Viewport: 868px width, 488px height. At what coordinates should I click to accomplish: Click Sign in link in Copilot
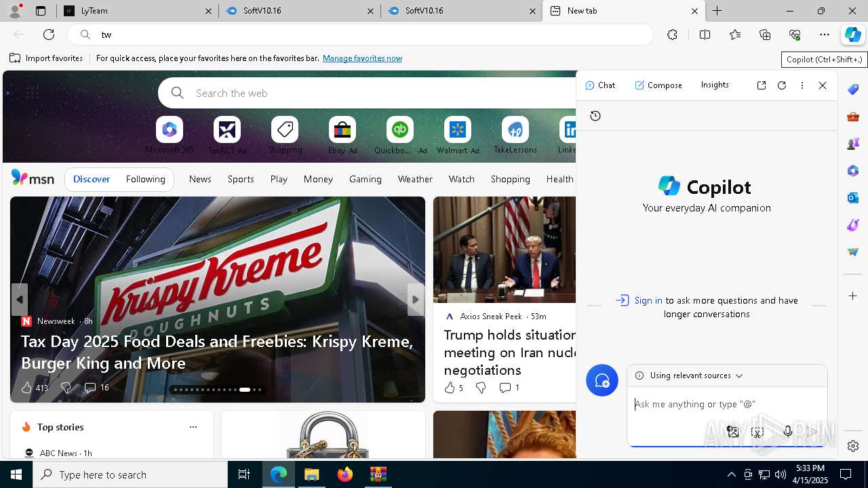[648, 301]
